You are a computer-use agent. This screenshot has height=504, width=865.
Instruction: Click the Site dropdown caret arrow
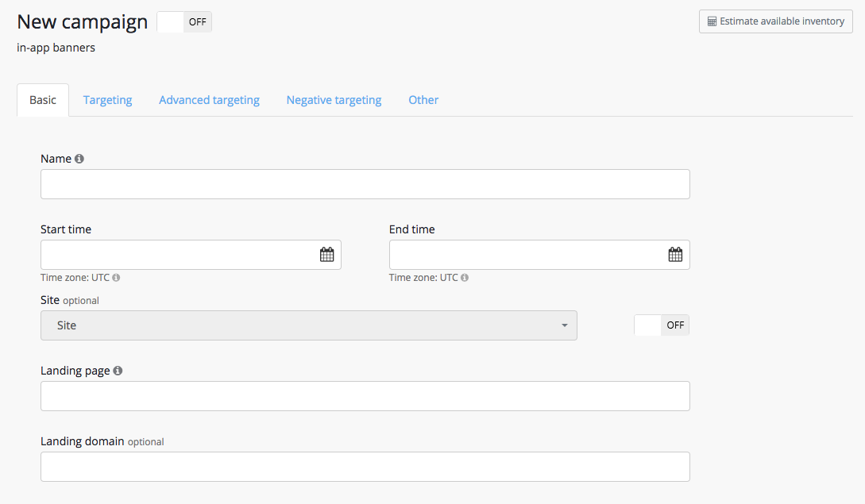click(564, 325)
